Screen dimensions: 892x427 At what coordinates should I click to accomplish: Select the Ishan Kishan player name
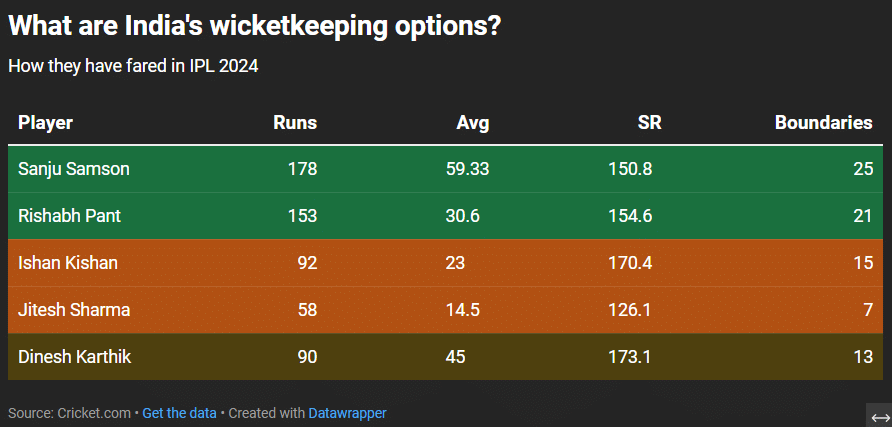(68, 263)
